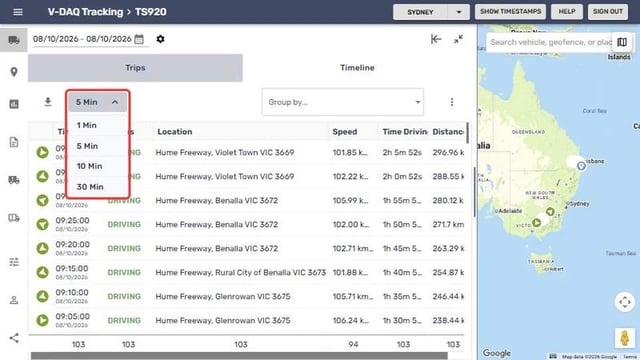
Task: Open the HELP button
Action: pyautogui.click(x=567, y=11)
